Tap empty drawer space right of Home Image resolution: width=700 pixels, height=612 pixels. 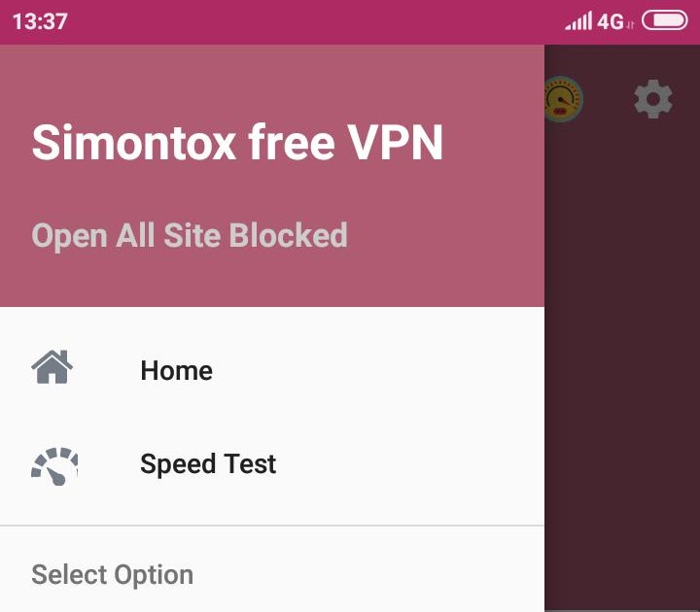378,370
